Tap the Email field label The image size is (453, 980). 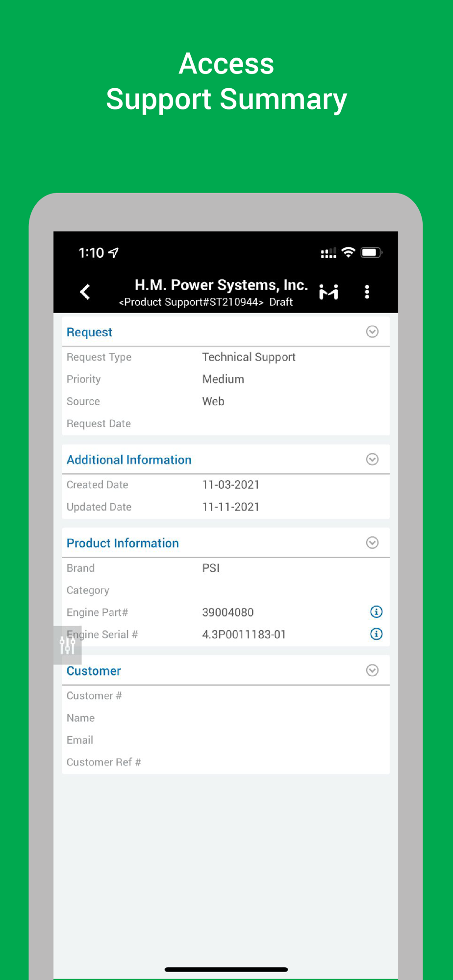(80, 740)
